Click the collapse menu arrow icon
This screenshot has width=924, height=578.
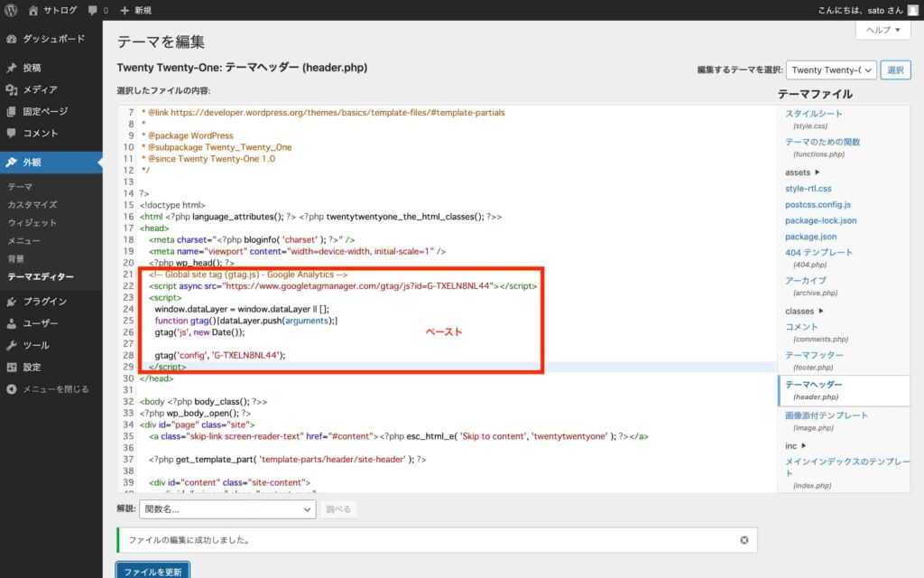tap(11, 389)
